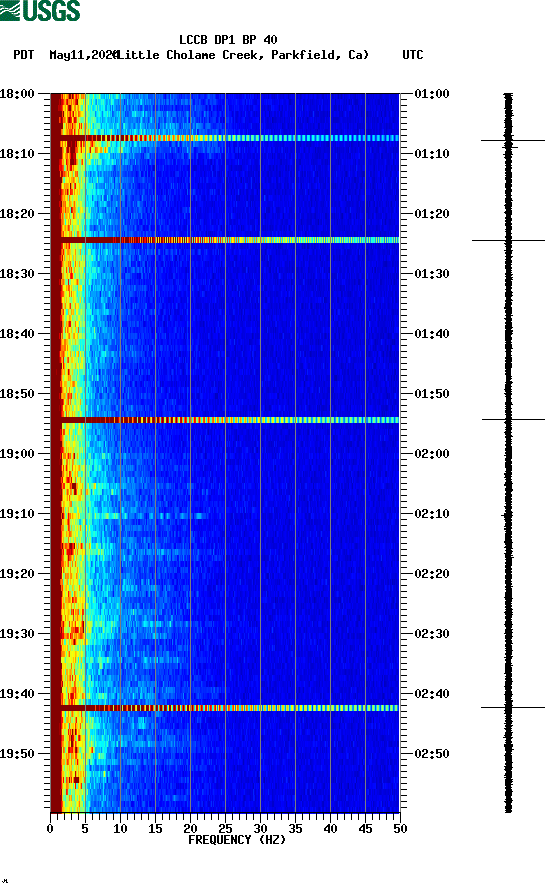552x892 pixels.
Task: Click the 45 Hz frequency axis label
Action: (365, 829)
